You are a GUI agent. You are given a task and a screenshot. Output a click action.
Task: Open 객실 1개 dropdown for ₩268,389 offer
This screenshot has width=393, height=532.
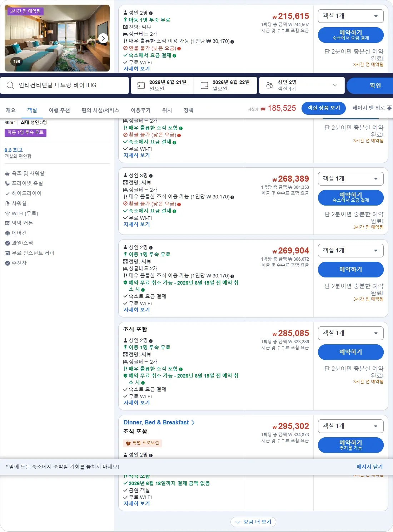pos(350,179)
